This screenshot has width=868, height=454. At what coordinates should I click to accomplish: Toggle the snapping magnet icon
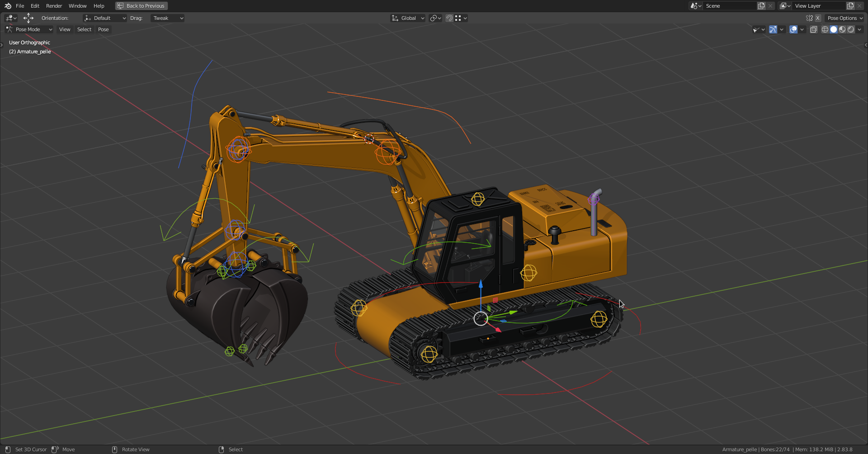(x=449, y=18)
